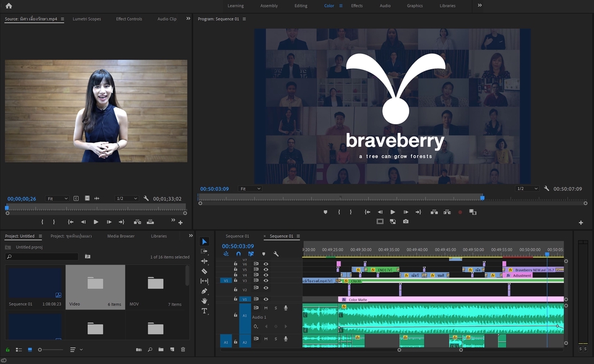Toggle lock on V2 track
Viewport: 594px width, 364px height.
[x=235, y=288]
